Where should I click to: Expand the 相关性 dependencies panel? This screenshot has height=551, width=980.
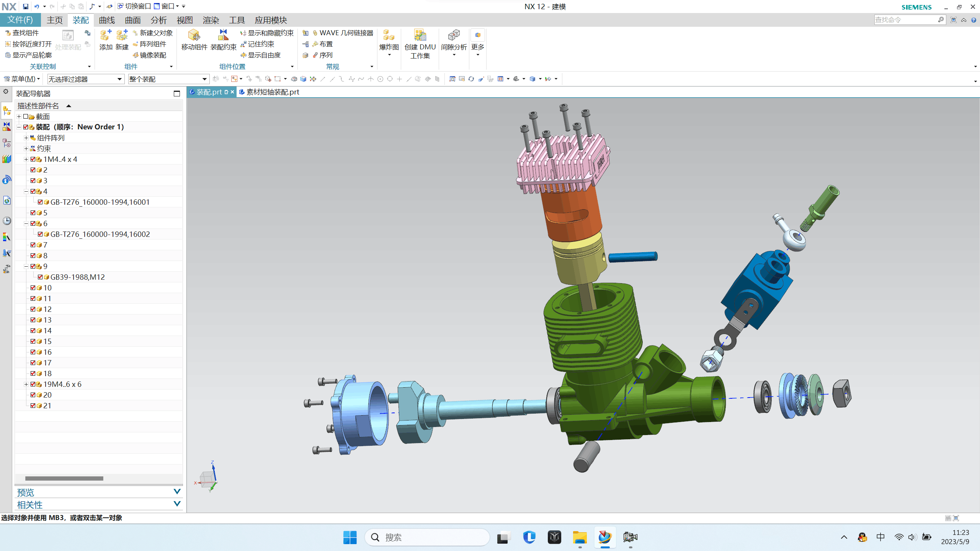point(99,504)
